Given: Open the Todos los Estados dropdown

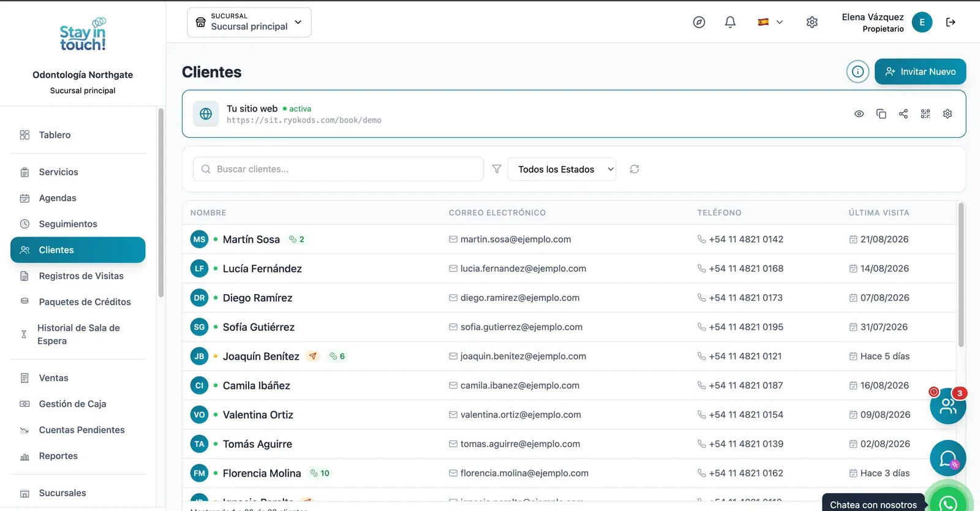Looking at the screenshot, I should click(x=562, y=169).
